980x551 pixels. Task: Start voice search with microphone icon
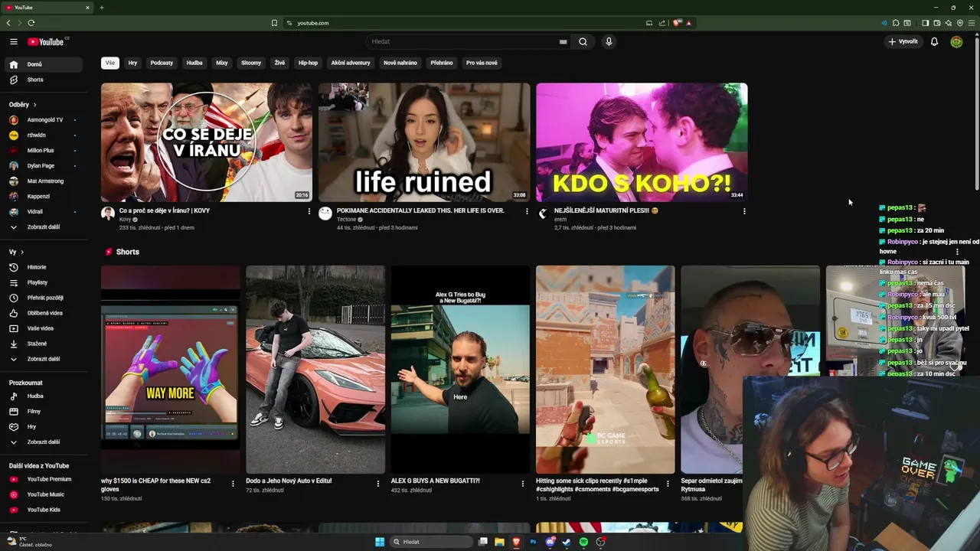[x=609, y=41]
